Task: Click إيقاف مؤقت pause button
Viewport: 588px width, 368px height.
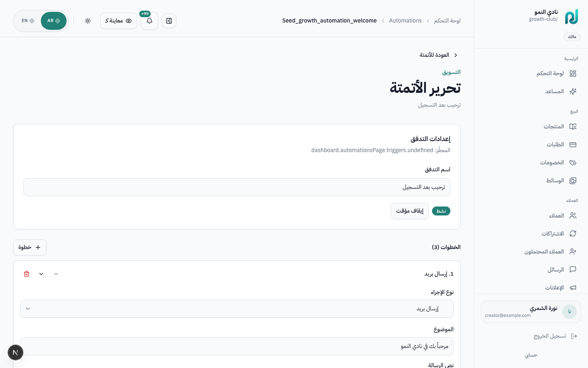Action: click(x=410, y=211)
